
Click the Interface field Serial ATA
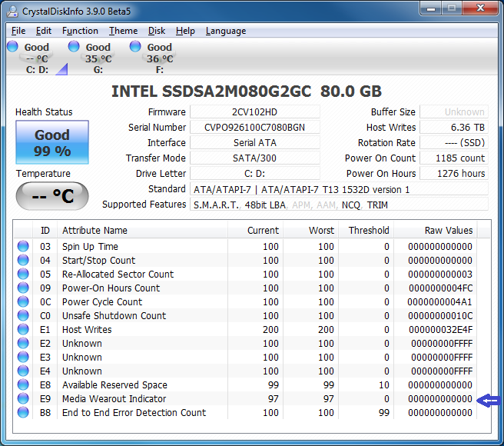255,142
